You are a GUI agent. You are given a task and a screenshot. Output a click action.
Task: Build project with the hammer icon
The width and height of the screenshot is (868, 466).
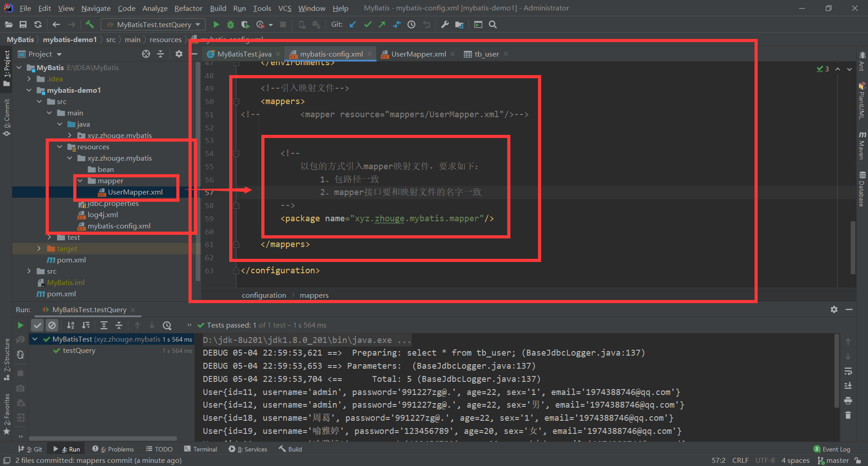click(90, 24)
